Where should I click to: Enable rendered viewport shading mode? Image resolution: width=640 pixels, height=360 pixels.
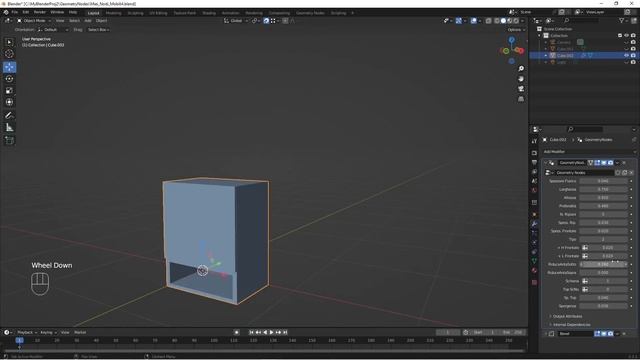(x=516, y=21)
